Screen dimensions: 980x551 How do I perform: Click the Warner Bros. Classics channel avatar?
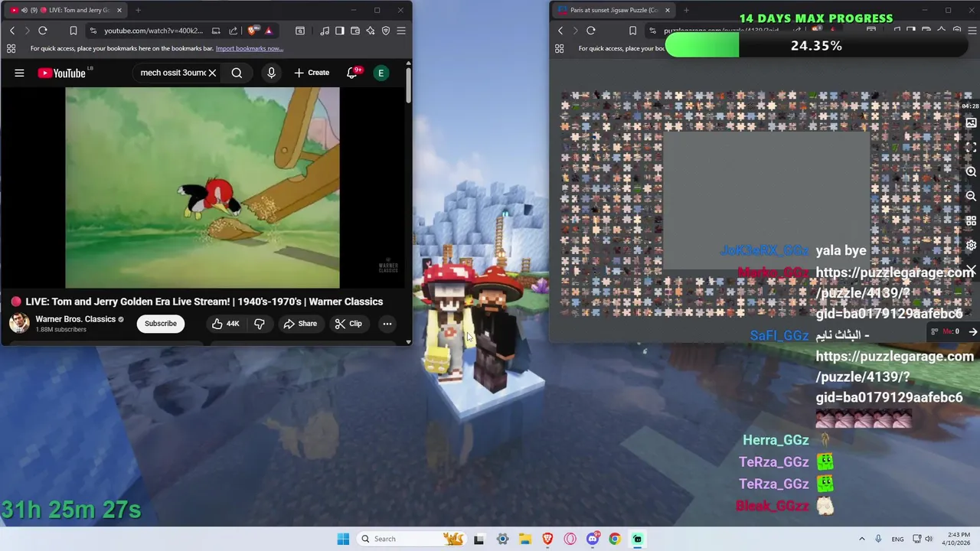point(19,323)
